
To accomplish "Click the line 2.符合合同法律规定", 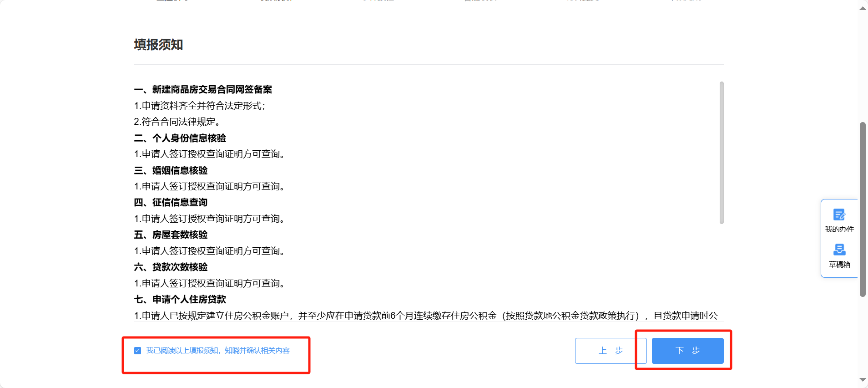I will tap(177, 122).
